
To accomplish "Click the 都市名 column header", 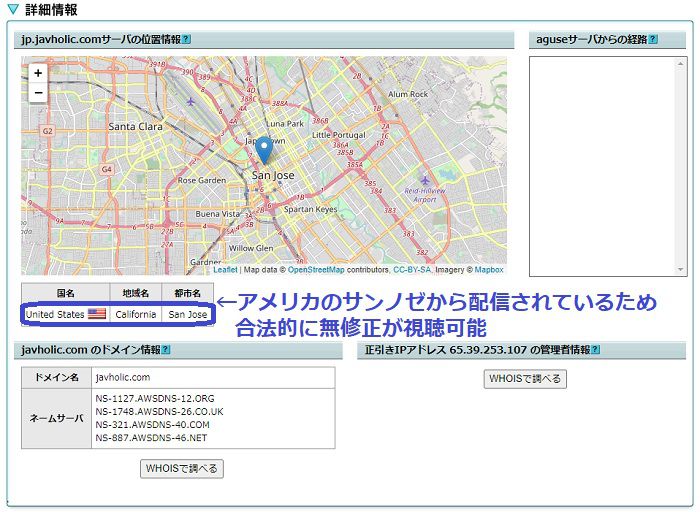I will pos(188,293).
